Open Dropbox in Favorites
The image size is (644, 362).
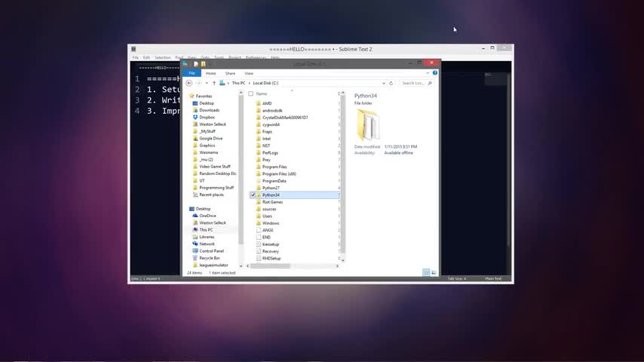[207, 117]
